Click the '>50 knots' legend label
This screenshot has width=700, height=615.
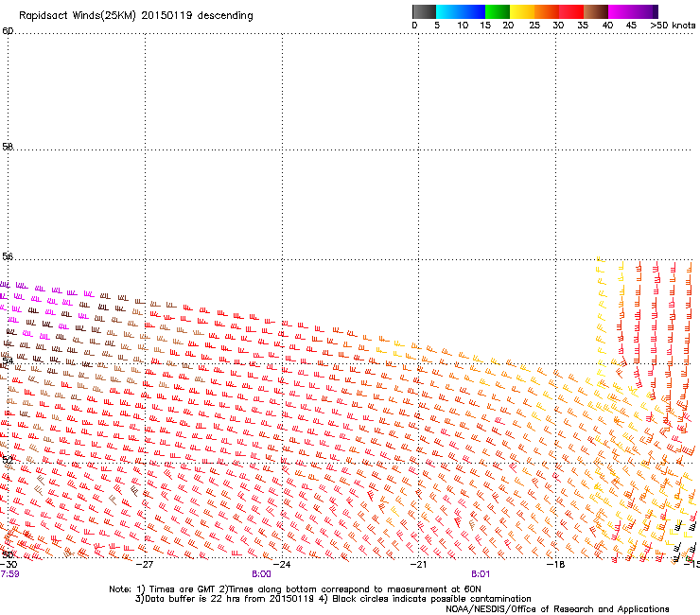click(673, 26)
